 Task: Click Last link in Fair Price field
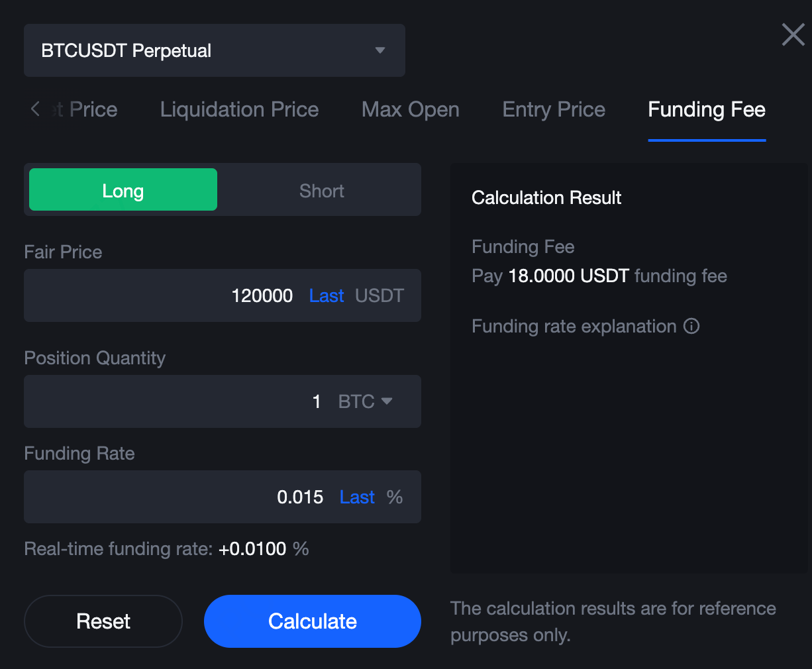coord(327,295)
